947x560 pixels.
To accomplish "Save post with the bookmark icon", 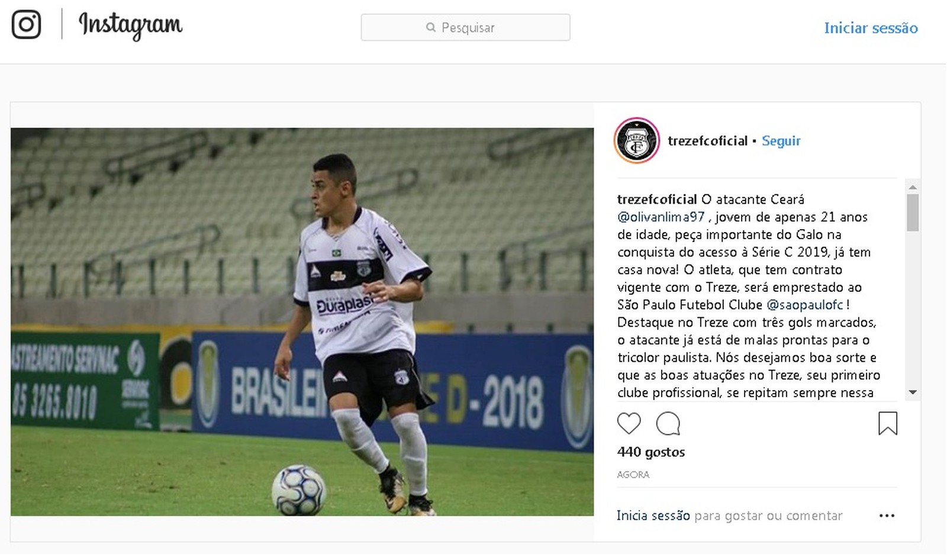I will coord(888,423).
